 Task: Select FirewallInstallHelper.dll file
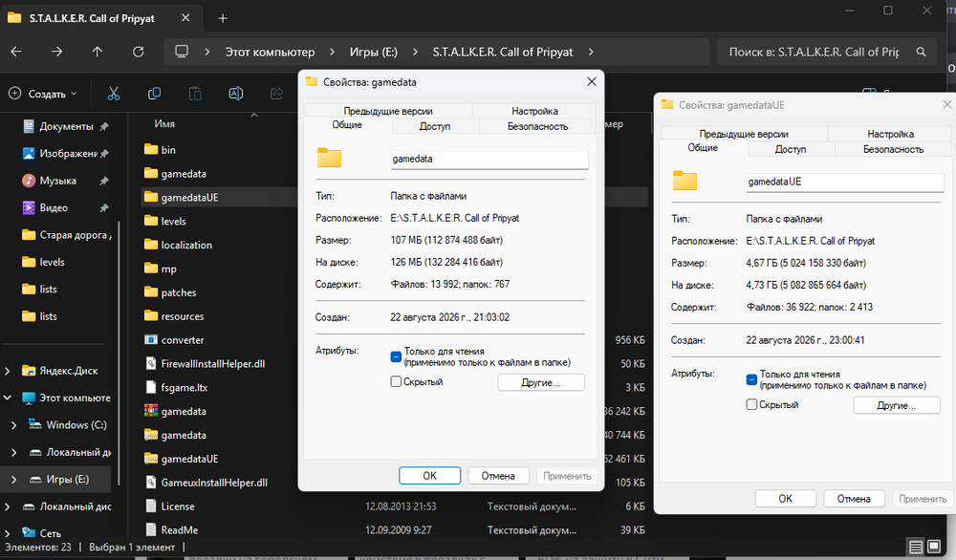[213, 364]
